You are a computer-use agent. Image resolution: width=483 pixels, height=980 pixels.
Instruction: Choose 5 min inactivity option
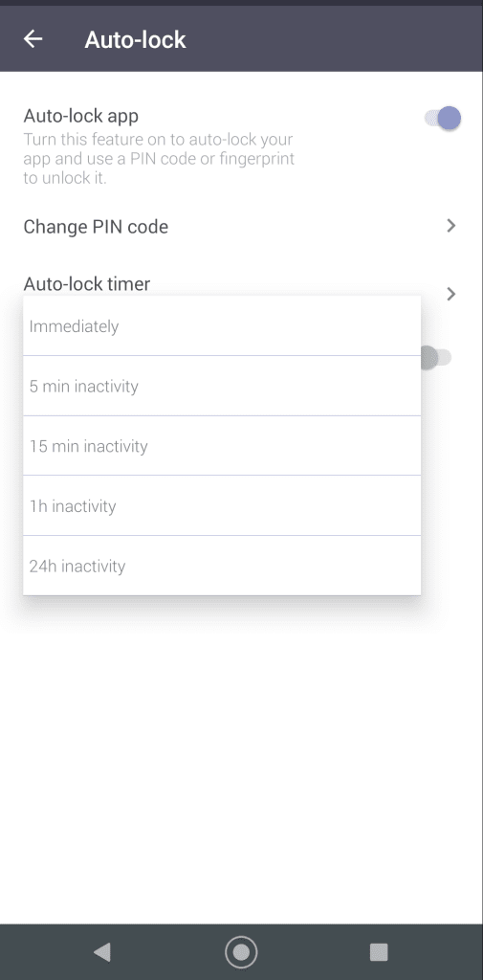click(x=222, y=386)
